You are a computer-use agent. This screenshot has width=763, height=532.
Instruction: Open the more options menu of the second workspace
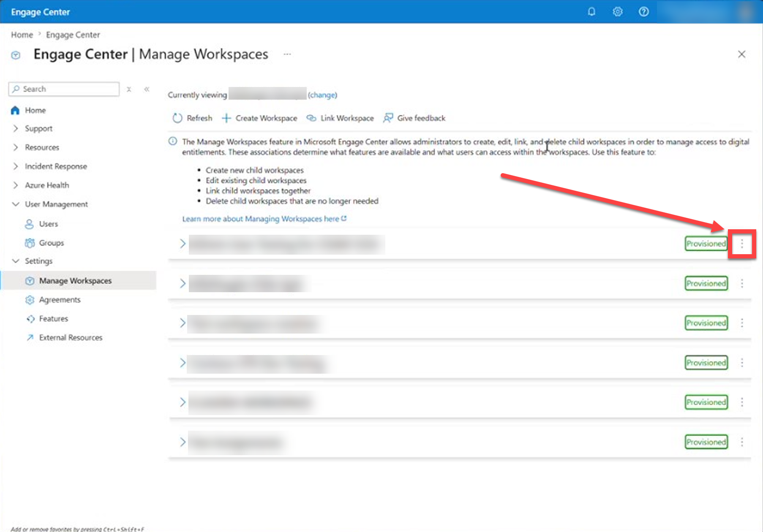[x=742, y=283]
